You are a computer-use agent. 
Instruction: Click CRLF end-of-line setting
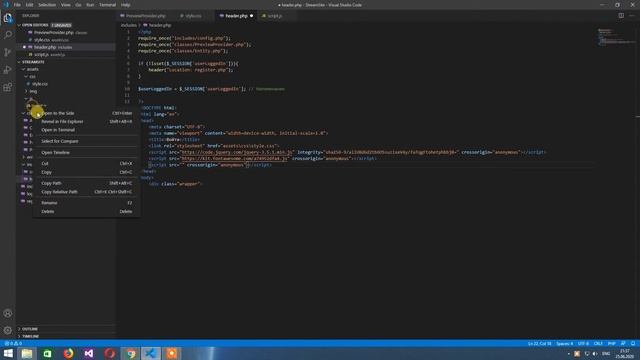pyautogui.click(x=598, y=343)
